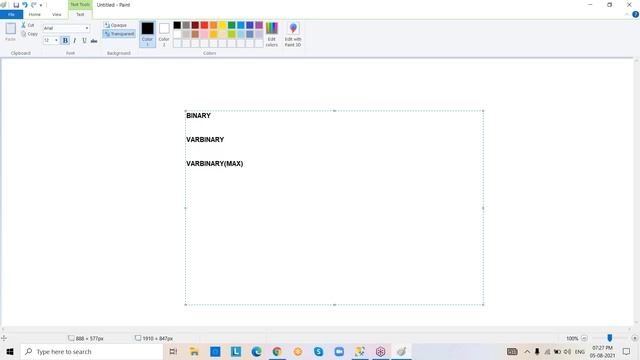Pick the dark gray color swatch

186,25
